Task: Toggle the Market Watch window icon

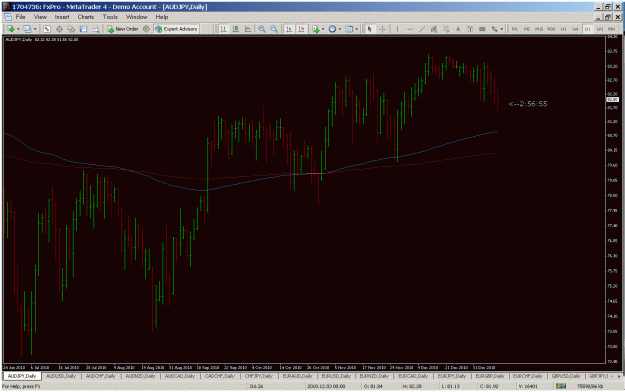Action: (47, 29)
